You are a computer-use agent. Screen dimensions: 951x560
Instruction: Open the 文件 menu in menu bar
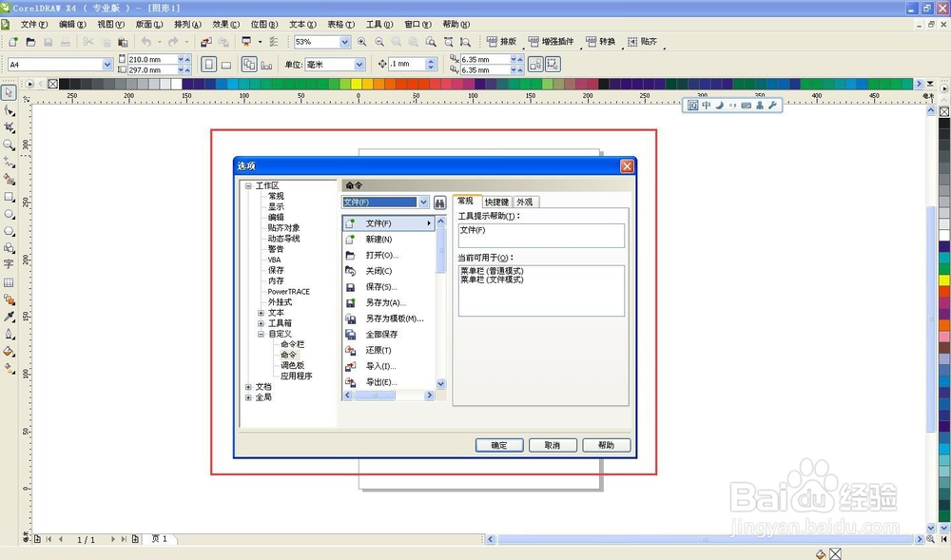pos(34,24)
